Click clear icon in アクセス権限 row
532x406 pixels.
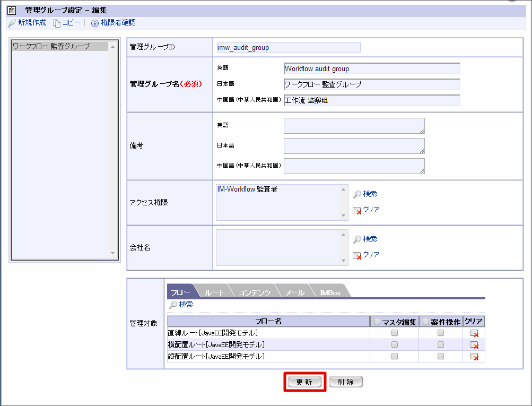click(x=357, y=211)
